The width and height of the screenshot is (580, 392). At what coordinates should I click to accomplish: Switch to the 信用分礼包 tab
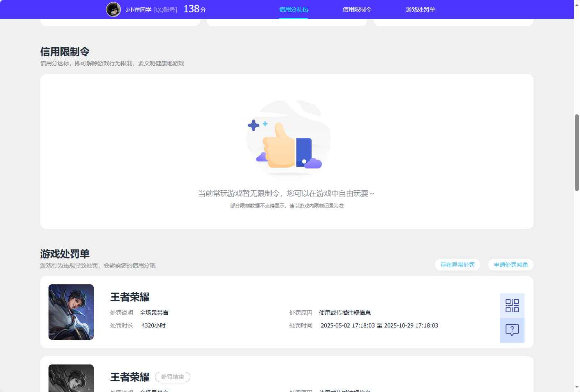293,9
